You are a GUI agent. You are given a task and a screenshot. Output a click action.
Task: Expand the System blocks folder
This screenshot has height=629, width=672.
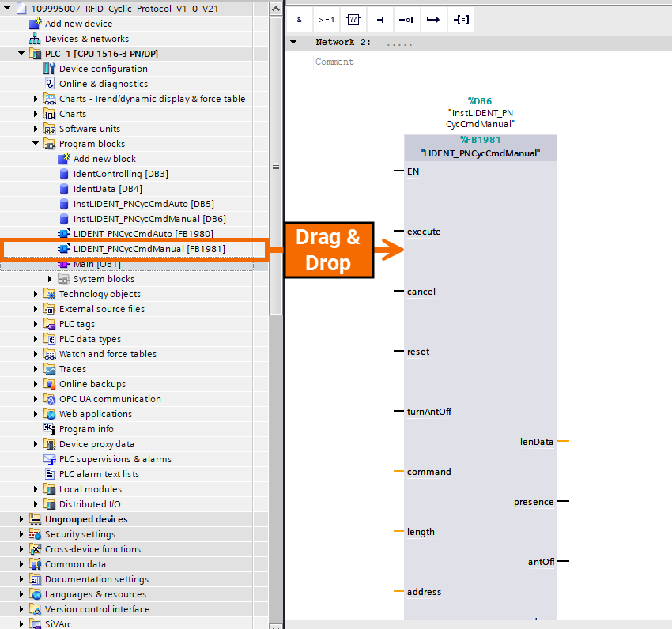point(50,279)
